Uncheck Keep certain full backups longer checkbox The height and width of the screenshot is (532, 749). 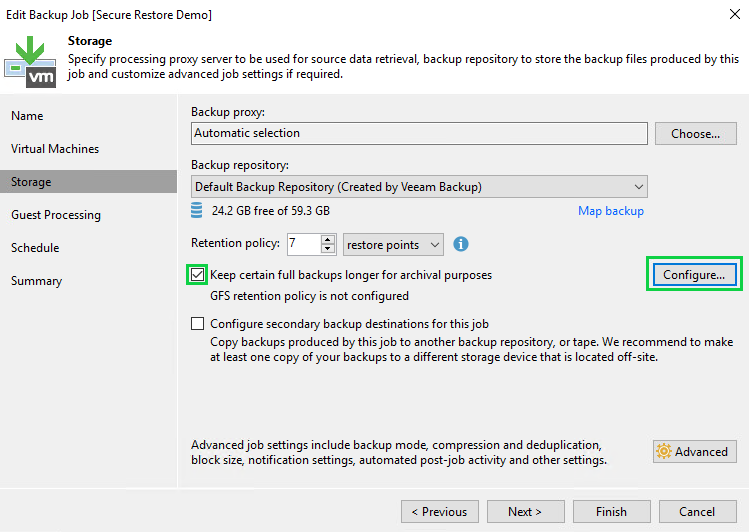(x=198, y=275)
